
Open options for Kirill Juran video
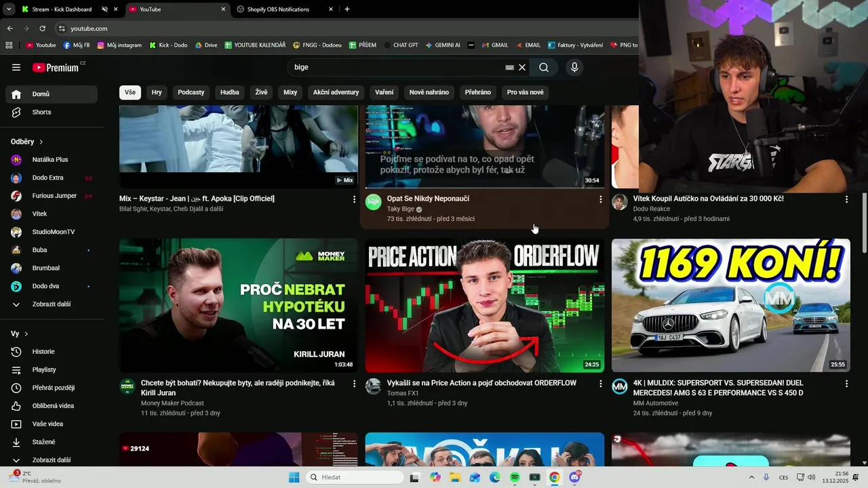[x=354, y=384]
